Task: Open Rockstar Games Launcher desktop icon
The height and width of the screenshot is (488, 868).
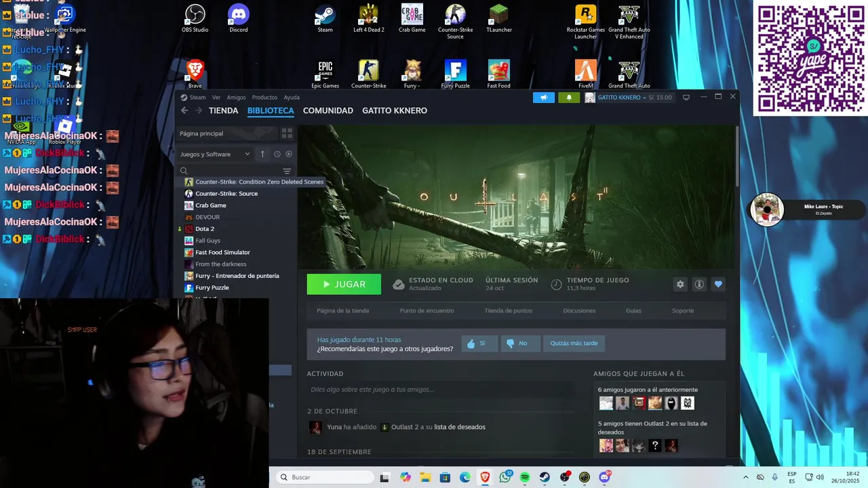Action: pos(586,22)
